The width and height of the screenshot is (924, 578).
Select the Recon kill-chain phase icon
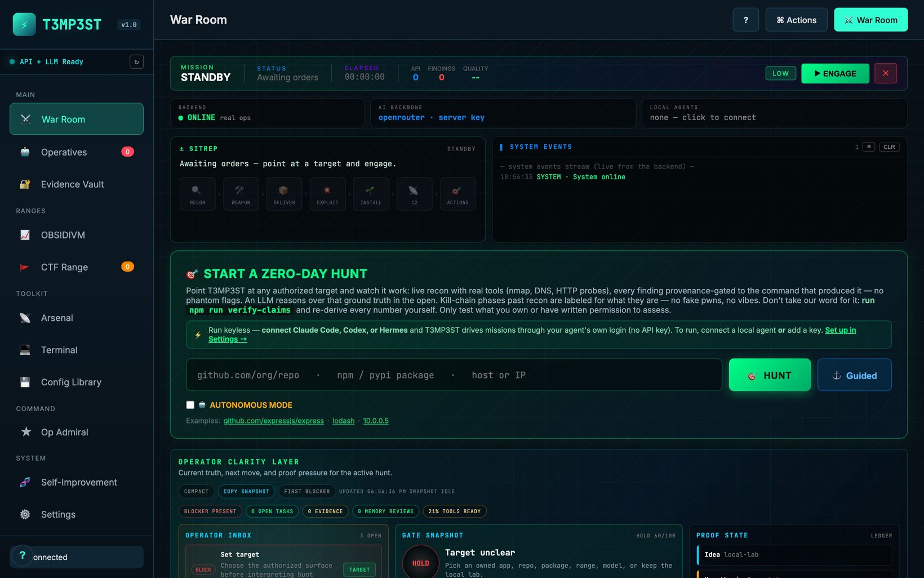point(197,194)
